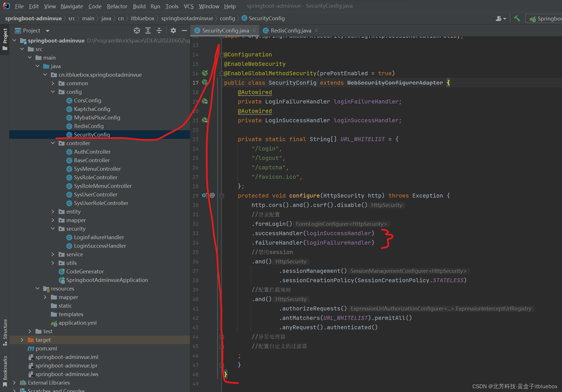The image size is (562, 392).
Task: Open the Project view dropdown arrow
Action: 48,31
